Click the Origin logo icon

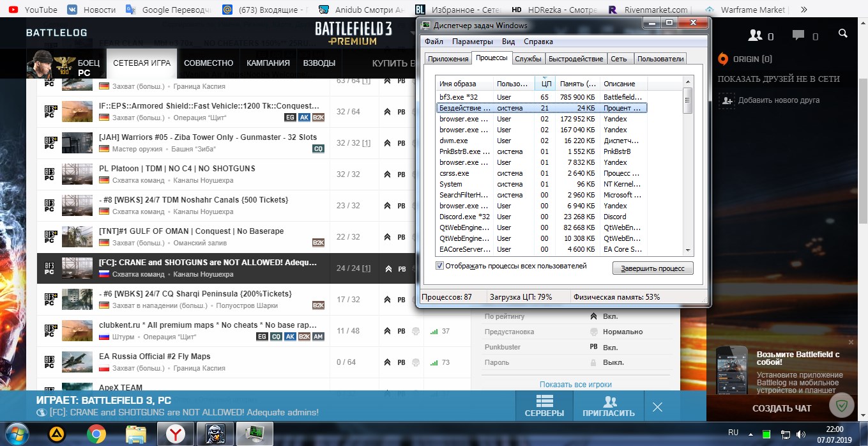[723, 59]
